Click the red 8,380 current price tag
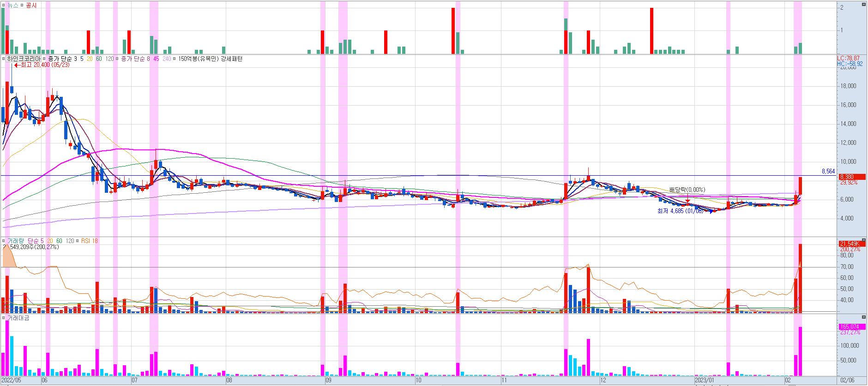This screenshot has height=386, width=868. click(852, 177)
